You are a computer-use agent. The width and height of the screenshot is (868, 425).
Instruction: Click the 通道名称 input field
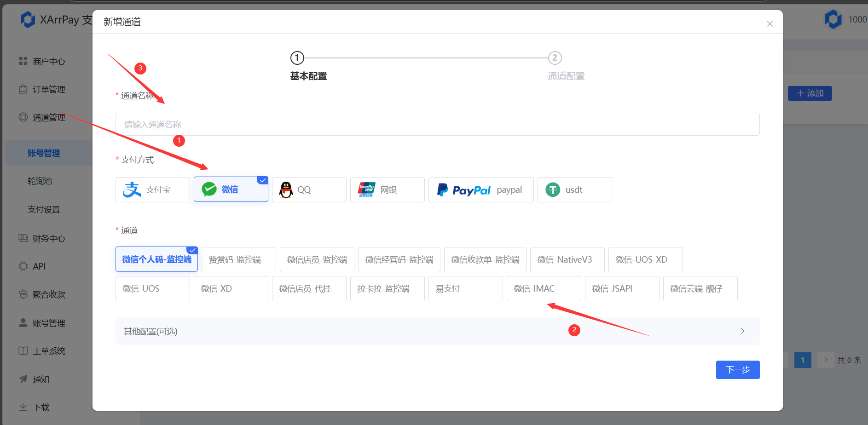coord(437,124)
